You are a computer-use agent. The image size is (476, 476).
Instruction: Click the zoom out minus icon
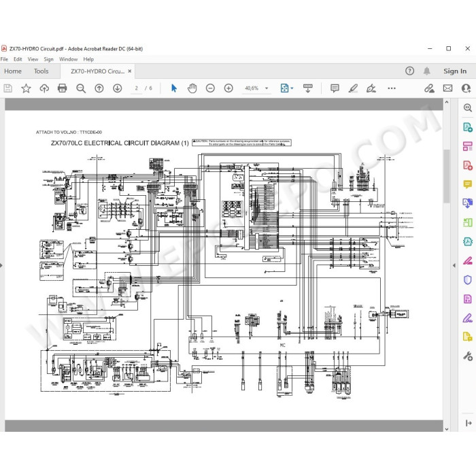point(210,88)
